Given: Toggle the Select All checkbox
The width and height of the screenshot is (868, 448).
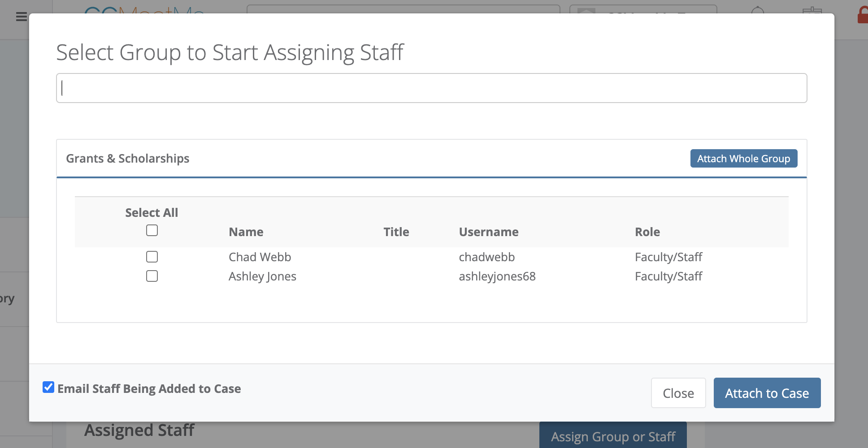Looking at the screenshot, I should tap(152, 230).
